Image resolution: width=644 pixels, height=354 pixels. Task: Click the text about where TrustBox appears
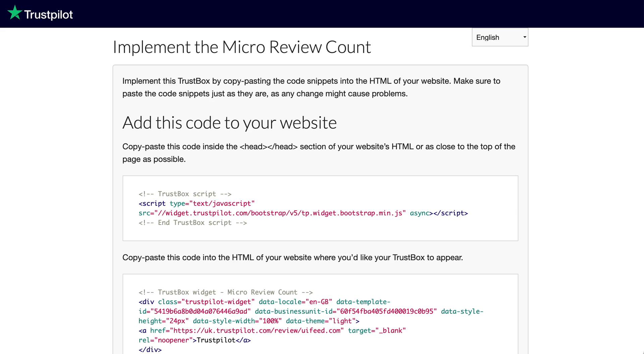point(292,257)
